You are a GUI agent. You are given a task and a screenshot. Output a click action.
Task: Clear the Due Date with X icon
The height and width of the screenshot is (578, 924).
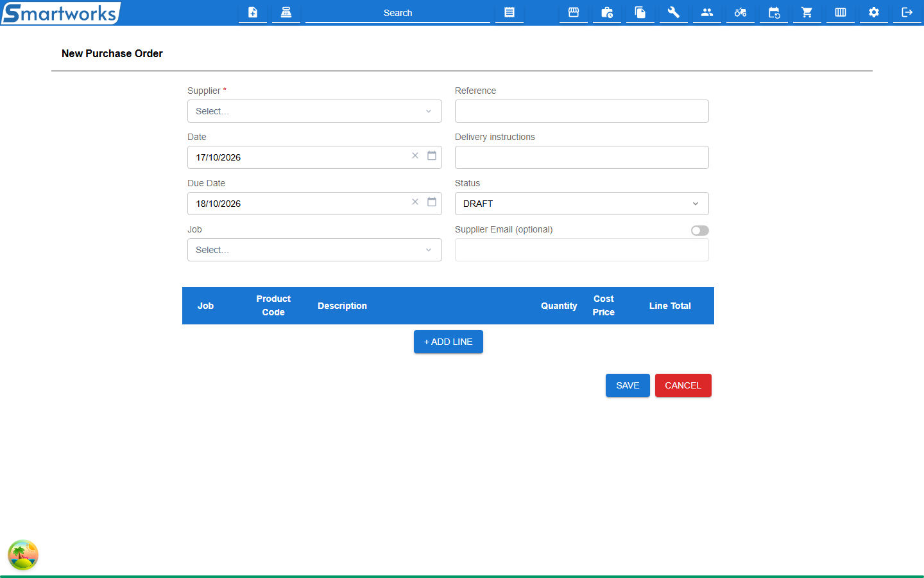(x=415, y=202)
